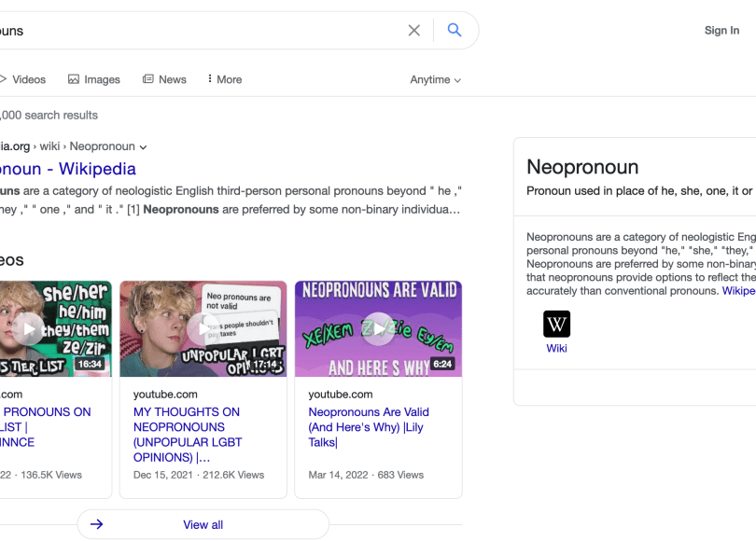The image size is (756, 541).
Task: Play the Neopronouns Are Valid video
Action: pyautogui.click(x=378, y=328)
